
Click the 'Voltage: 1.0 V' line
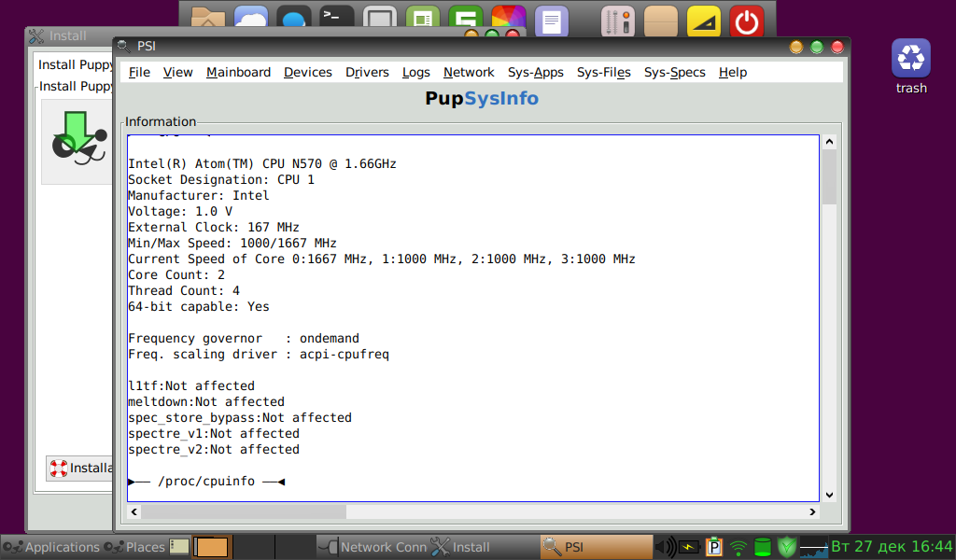[x=180, y=212]
